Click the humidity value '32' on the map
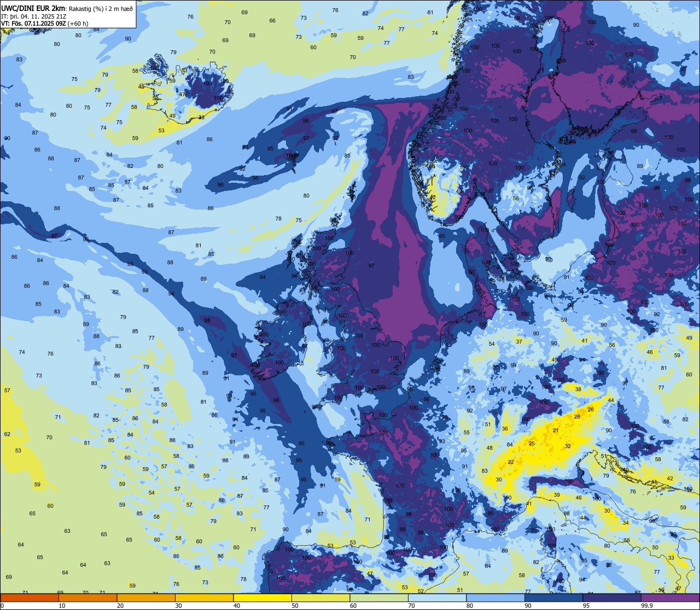 (x=568, y=446)
